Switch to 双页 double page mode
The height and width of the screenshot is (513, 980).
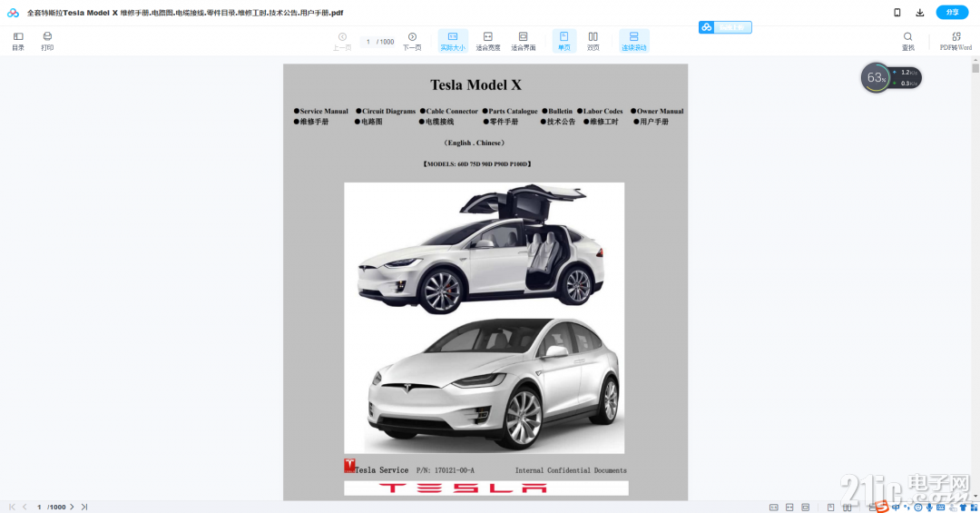pos(593,41)
